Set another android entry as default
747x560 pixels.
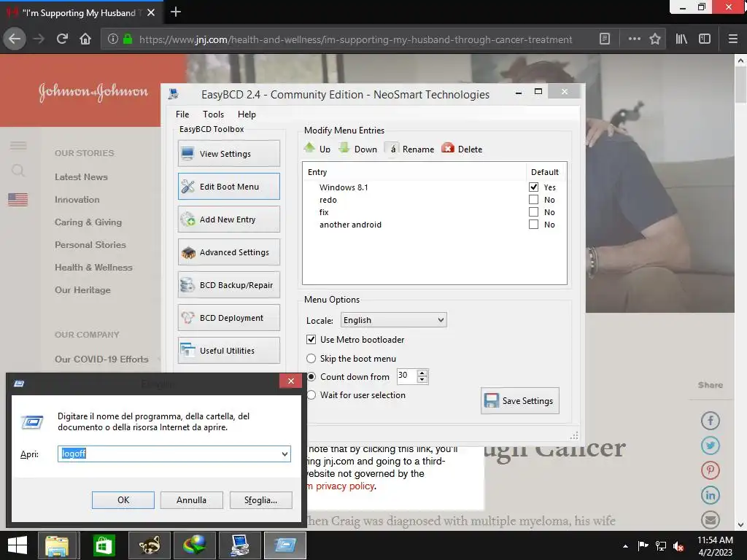tap(533, 225)
